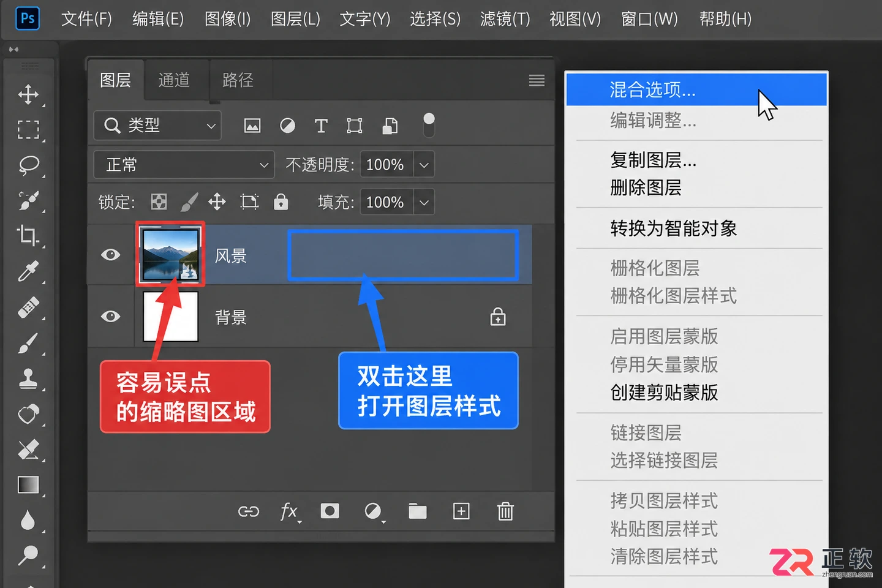Hide the 背景 layer
This screenshot has width=882, height=588.
(x=111, y=316)
